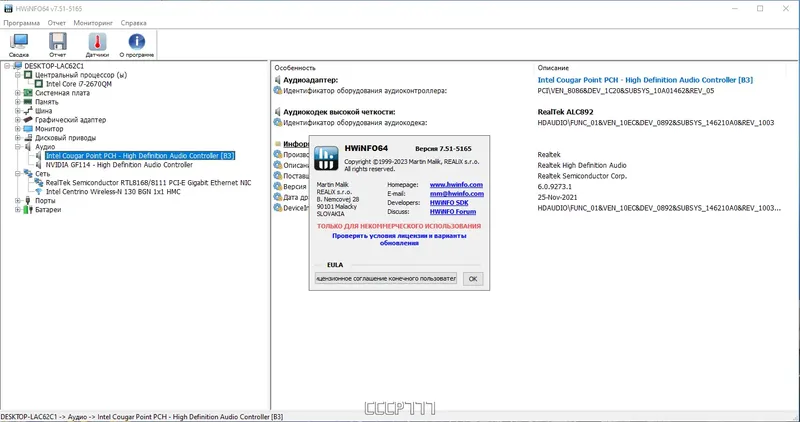800x422 pixels.
Task: Open the www.hwinfo.com homepage link
Action: (x=456, y=185)
